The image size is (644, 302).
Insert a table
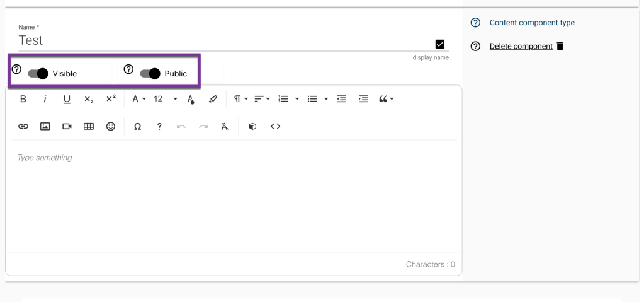pos(89,126)
